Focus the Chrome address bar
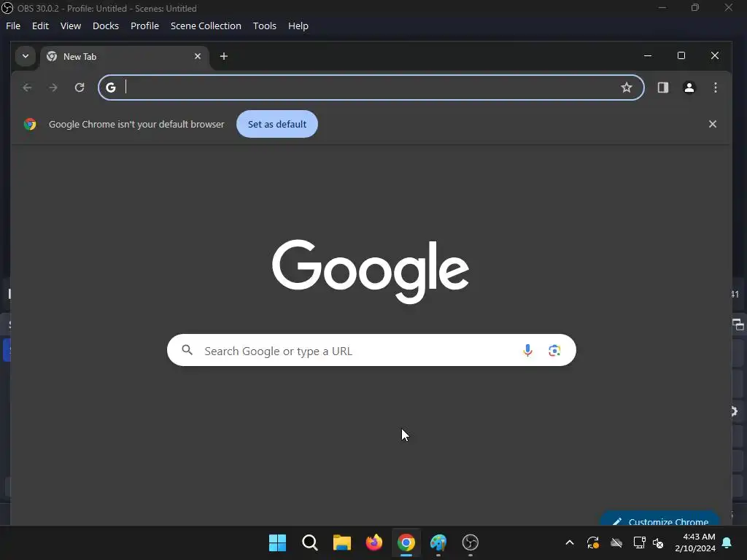 (371, 87)
